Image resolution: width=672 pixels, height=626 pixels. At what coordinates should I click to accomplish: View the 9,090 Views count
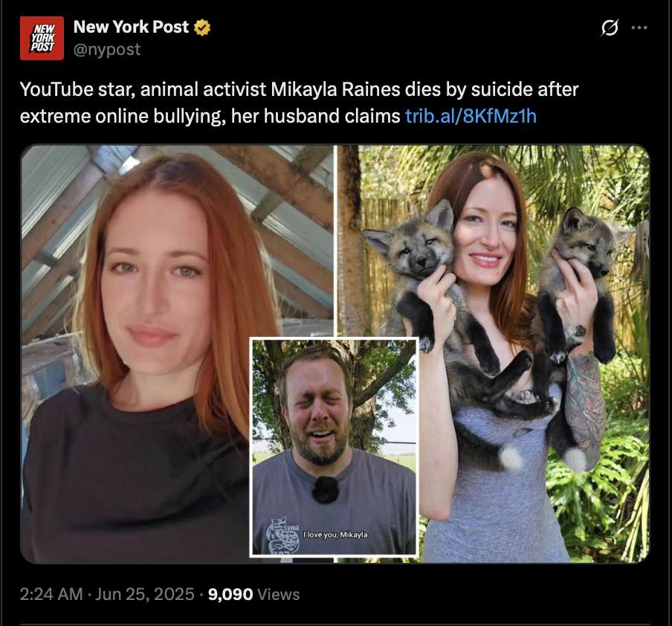[x=253, y=594]
